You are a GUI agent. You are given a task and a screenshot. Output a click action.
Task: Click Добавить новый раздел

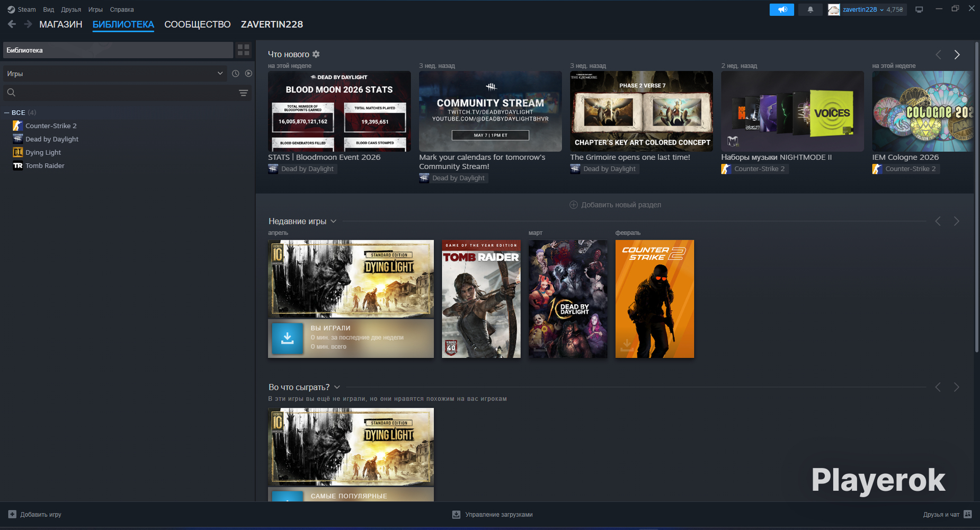(616, 205)
